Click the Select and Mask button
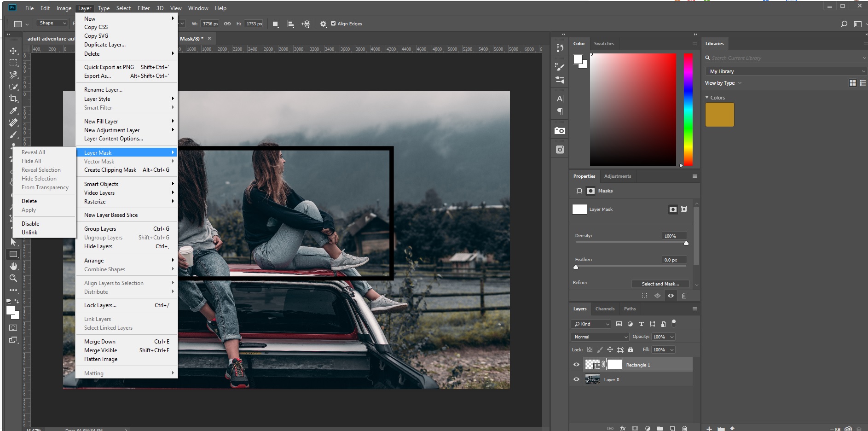 [x=660, y=284]
